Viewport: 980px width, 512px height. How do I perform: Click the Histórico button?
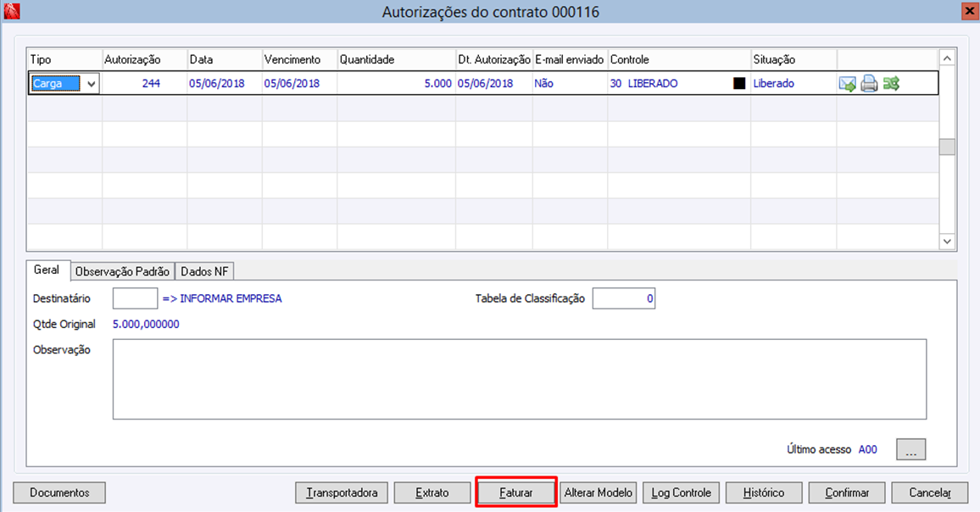pyautogui.click(x=764, y=493)
